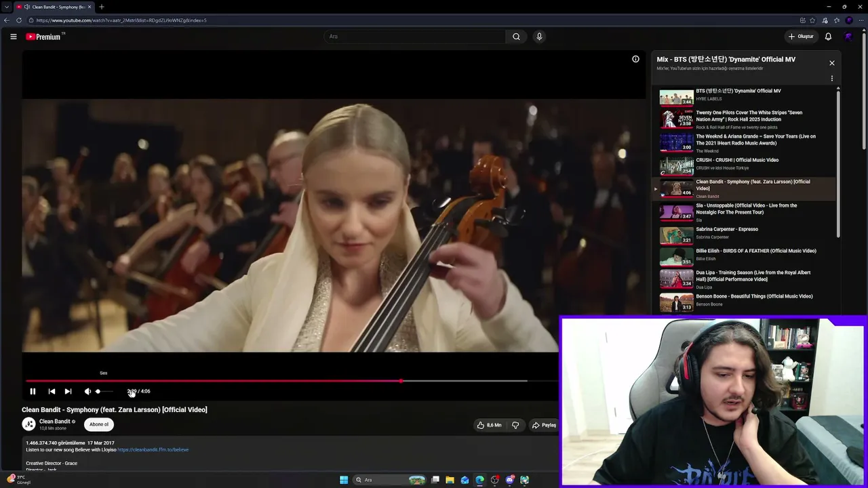Play BTS Dynamite from the mix
The image size is (868, 488).
click(x=744, y=98)
